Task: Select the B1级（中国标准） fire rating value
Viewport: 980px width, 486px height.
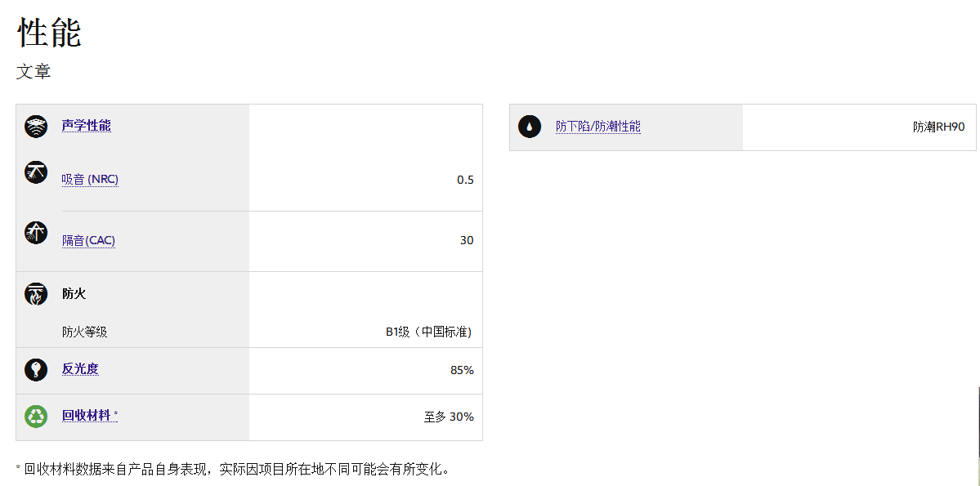Action: tap(429, 332)
